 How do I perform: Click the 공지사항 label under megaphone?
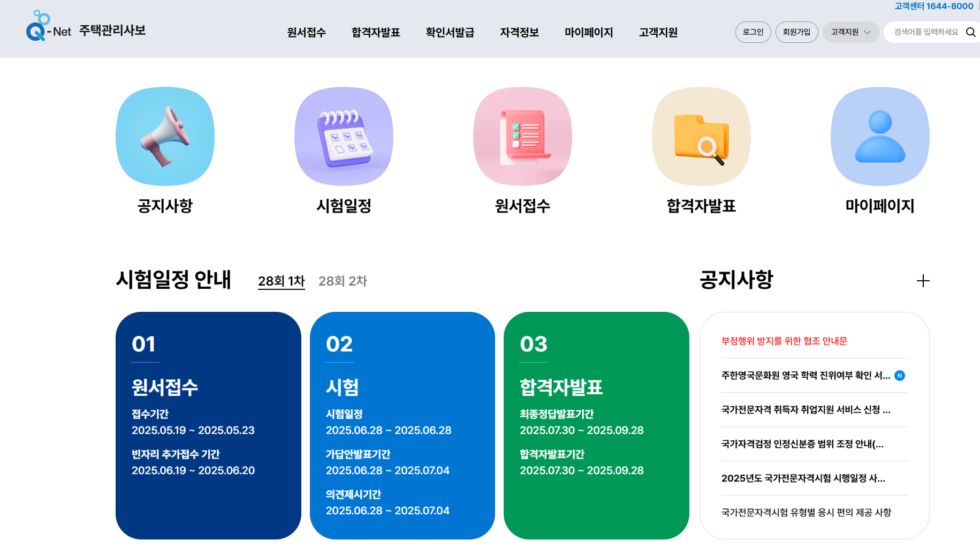pos(165,206)
